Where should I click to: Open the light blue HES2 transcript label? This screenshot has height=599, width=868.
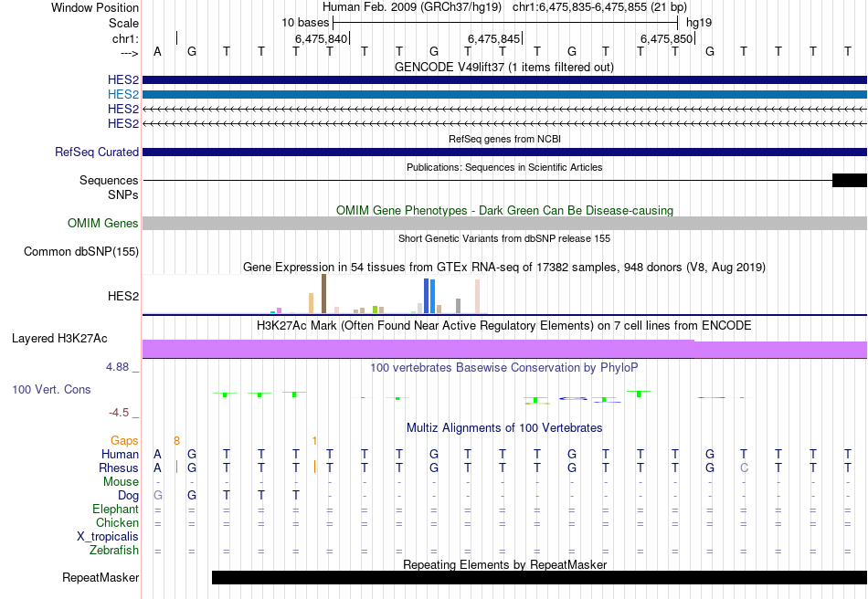tap(123, 95)
